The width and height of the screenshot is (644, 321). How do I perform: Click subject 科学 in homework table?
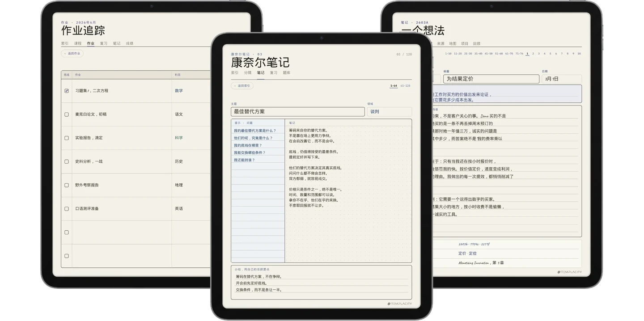click(179, 138)
